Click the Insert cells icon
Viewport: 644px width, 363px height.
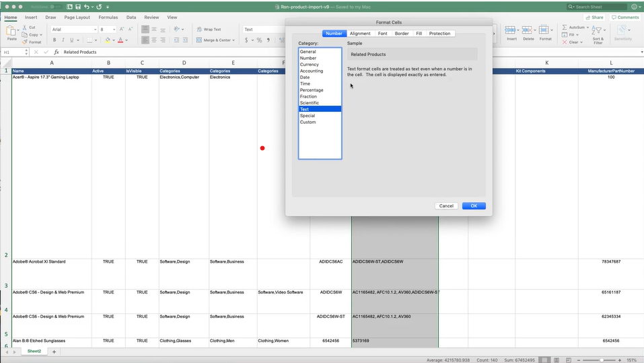coord(511,32)
